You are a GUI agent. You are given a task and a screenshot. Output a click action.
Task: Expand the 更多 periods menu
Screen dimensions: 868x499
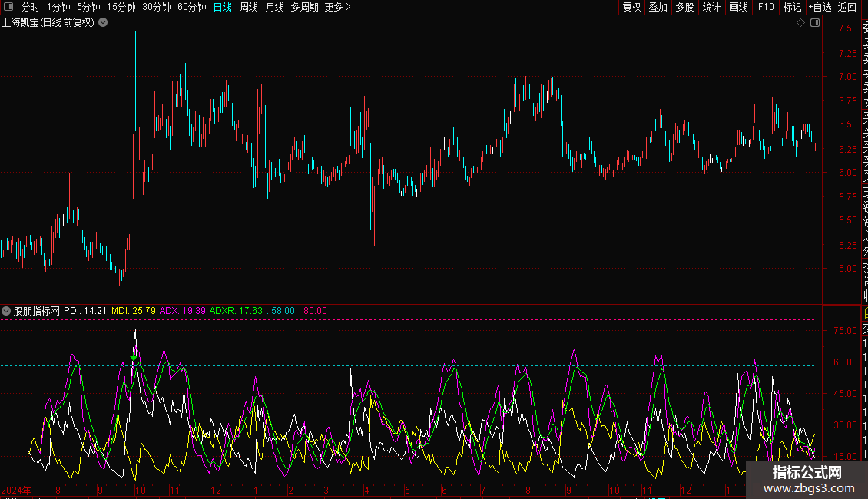(x=338, y=7)
